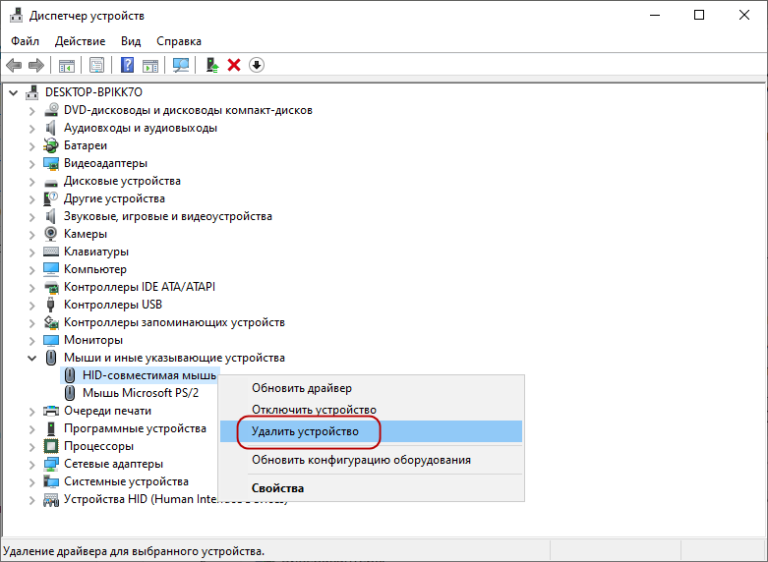
Task: Click the Properties sheet icon in toolbar
Action: pyautogui.click(x=97, y=65)
